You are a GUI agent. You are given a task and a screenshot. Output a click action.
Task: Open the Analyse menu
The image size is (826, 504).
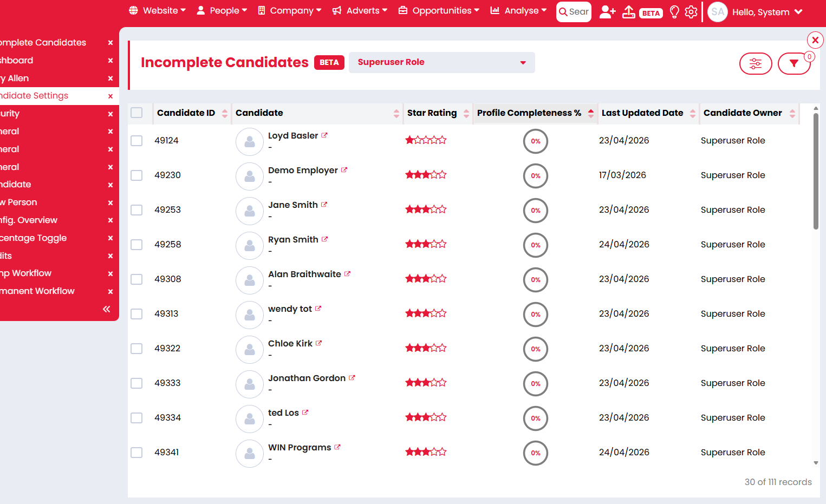518,11
